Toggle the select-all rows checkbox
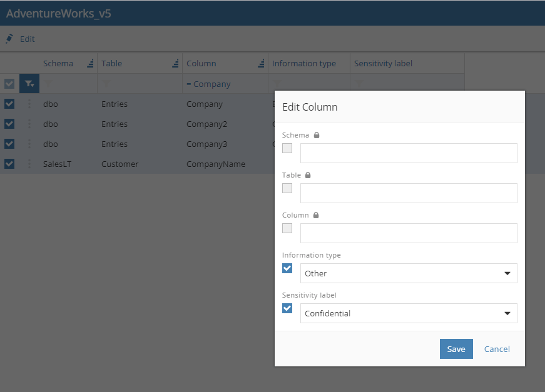 pyautogui.click(x=9, y=84)
